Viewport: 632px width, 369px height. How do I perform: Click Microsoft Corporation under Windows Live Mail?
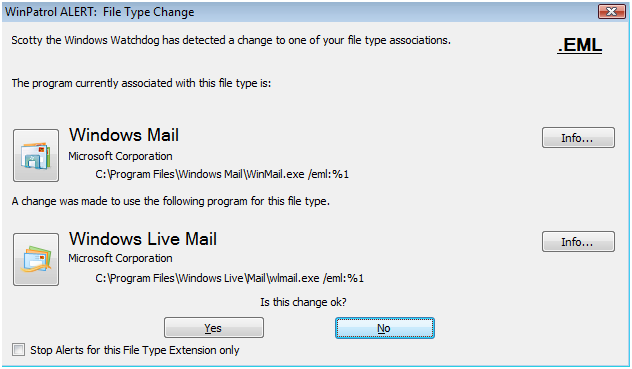(120, 258)
